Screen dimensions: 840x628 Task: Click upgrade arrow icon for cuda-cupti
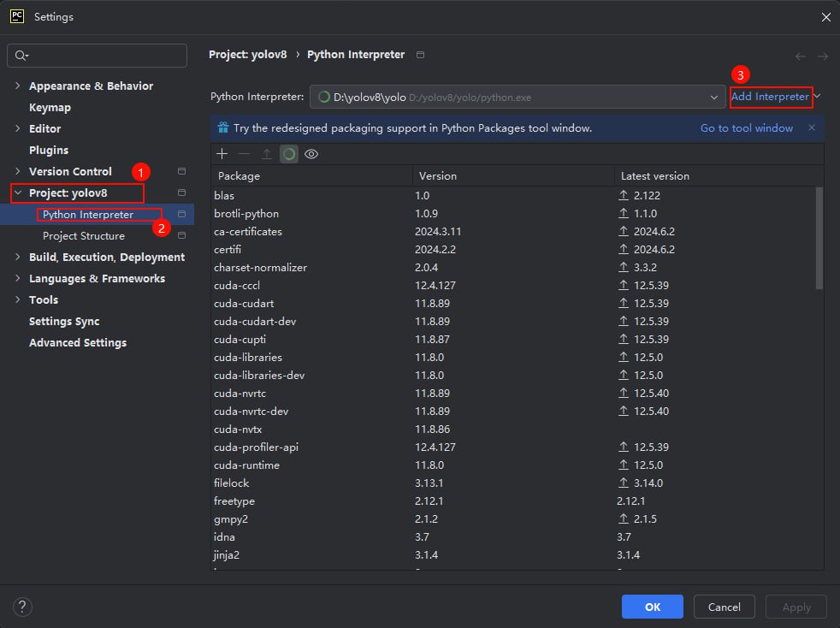(x=624, y=339)
